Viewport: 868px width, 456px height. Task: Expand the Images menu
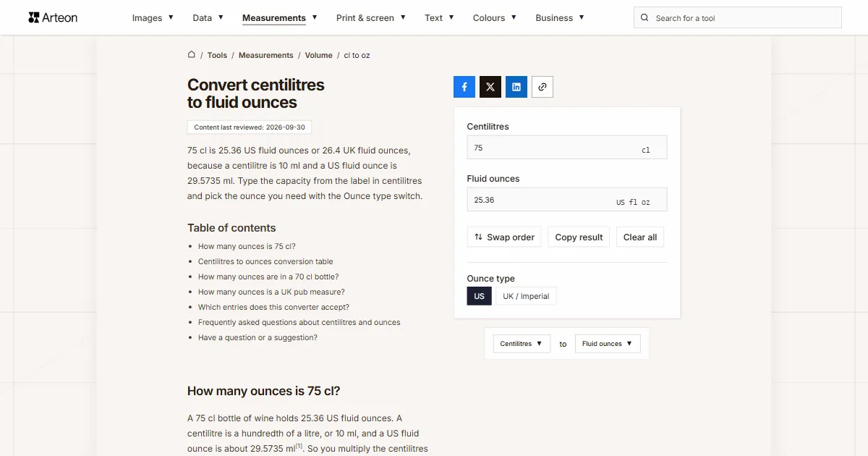coord(153,18)
